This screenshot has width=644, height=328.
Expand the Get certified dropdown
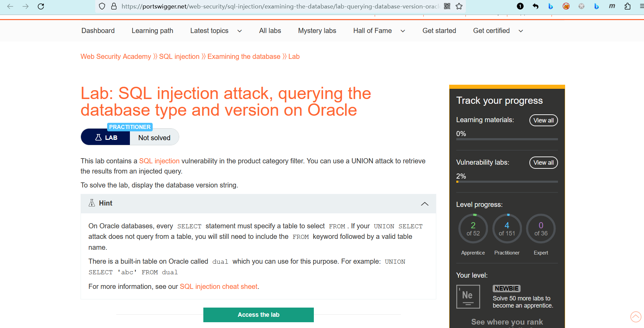click(x=521, y=31)
